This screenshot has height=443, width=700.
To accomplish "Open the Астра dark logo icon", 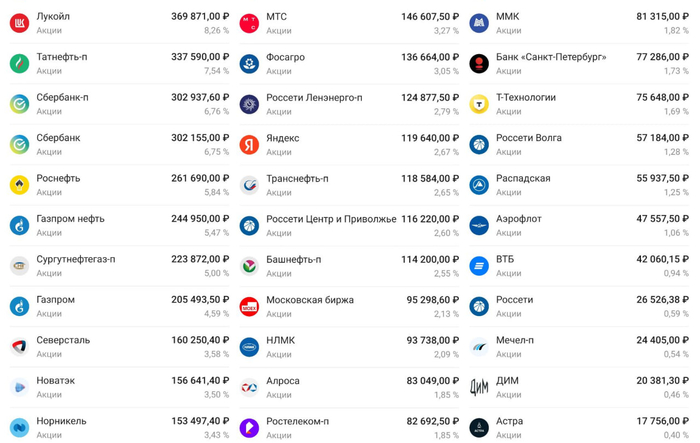I will pos(479,428).
